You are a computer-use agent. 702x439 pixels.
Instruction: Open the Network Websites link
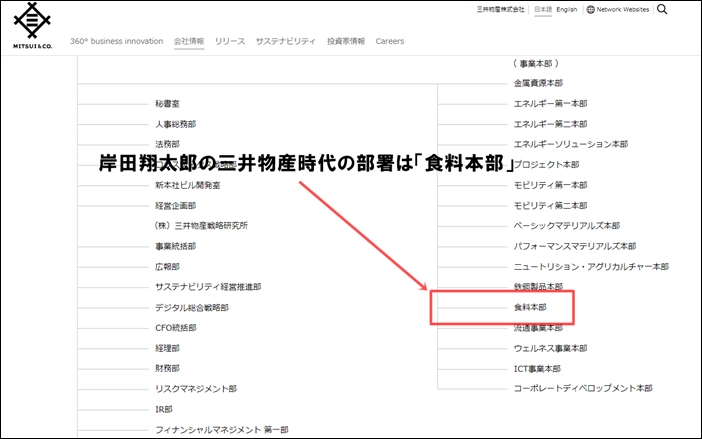point(622,9)
